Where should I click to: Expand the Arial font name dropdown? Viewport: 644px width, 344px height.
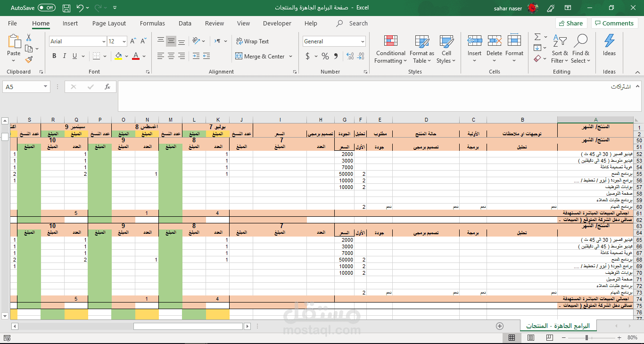(x=104, y=41)
